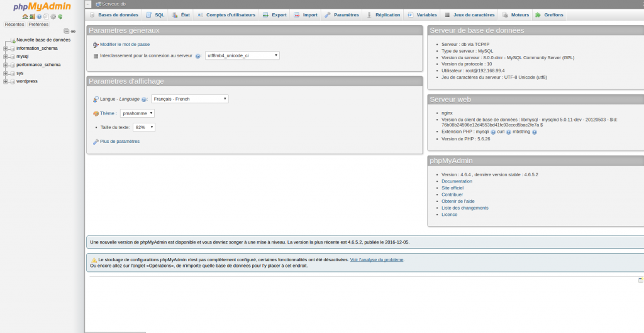Screen dimensions: 644x333
Task: Open the Variables tab
Action: (x=422, y=15)
